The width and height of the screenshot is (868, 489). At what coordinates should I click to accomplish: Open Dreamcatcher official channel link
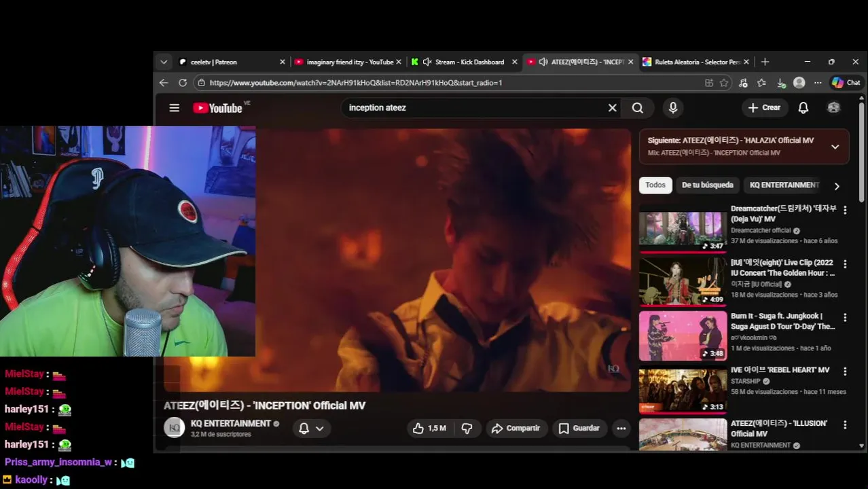[761, 230]
